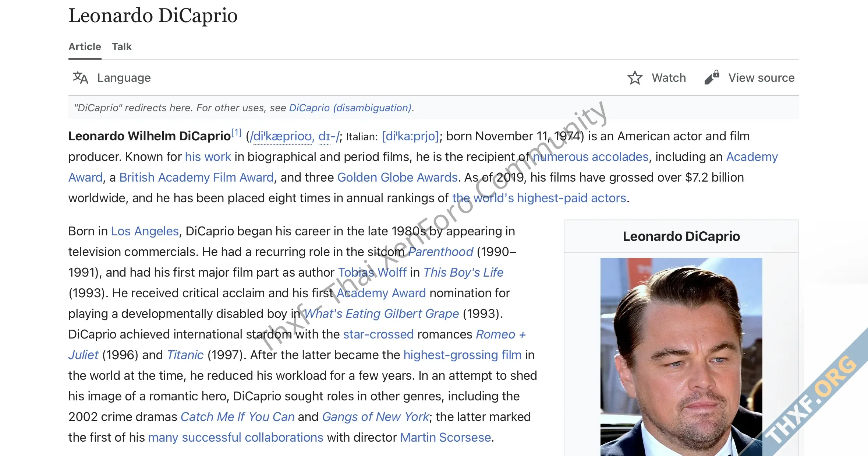The image size is (868, 456).
Task: Open the world's highest-paid actors link
Action: [539, 198]
